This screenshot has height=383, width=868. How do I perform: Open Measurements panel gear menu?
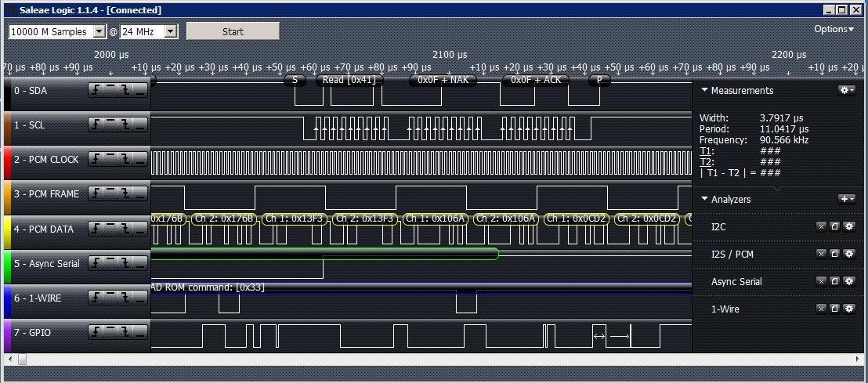[x=846, y=90]
